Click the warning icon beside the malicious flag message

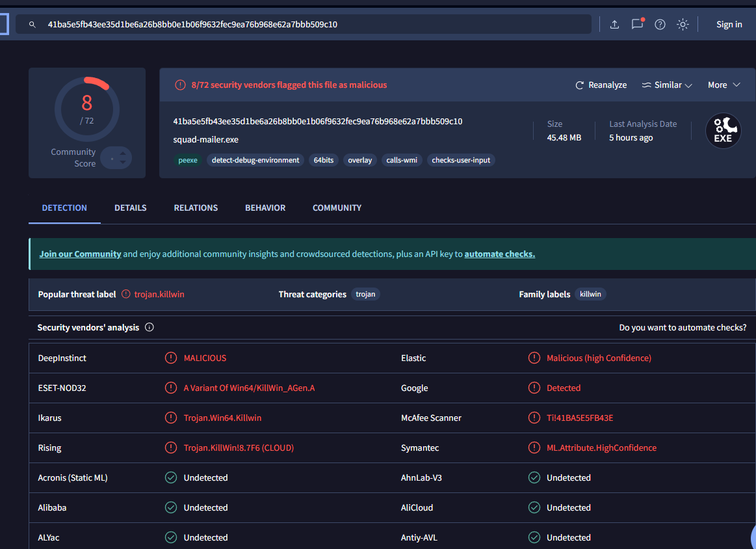pyautogui.click(x=180, y=85)
